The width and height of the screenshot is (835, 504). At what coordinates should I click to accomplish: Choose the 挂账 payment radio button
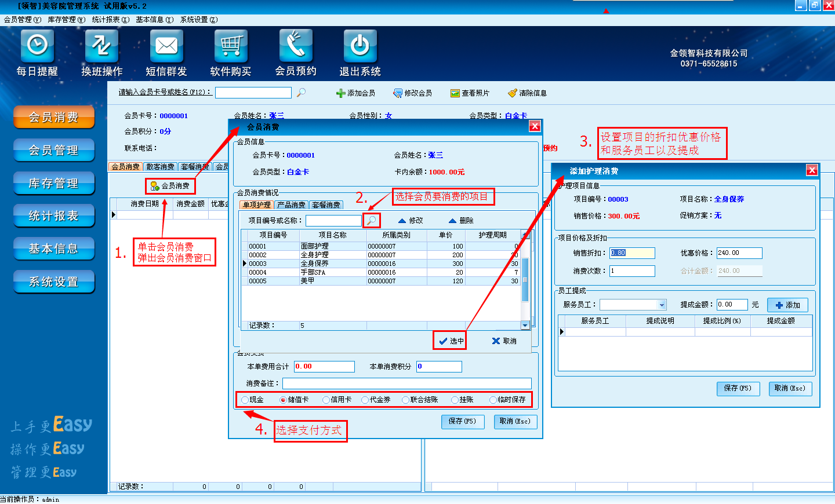[455, 400]
